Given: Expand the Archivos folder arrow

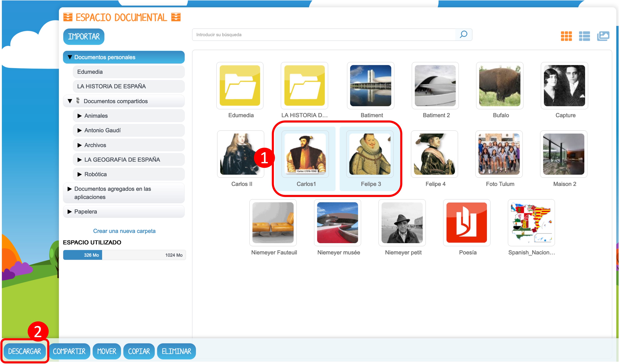Looking at the screenshot, I should 79,145.
